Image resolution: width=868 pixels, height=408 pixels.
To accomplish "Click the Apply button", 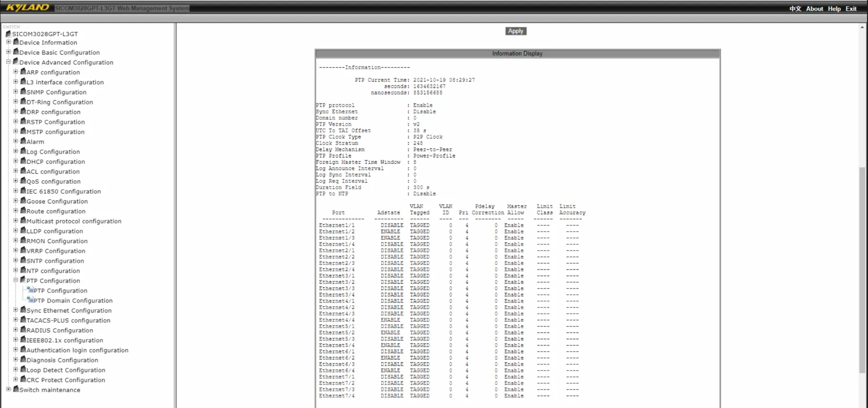I will point(516,31).
